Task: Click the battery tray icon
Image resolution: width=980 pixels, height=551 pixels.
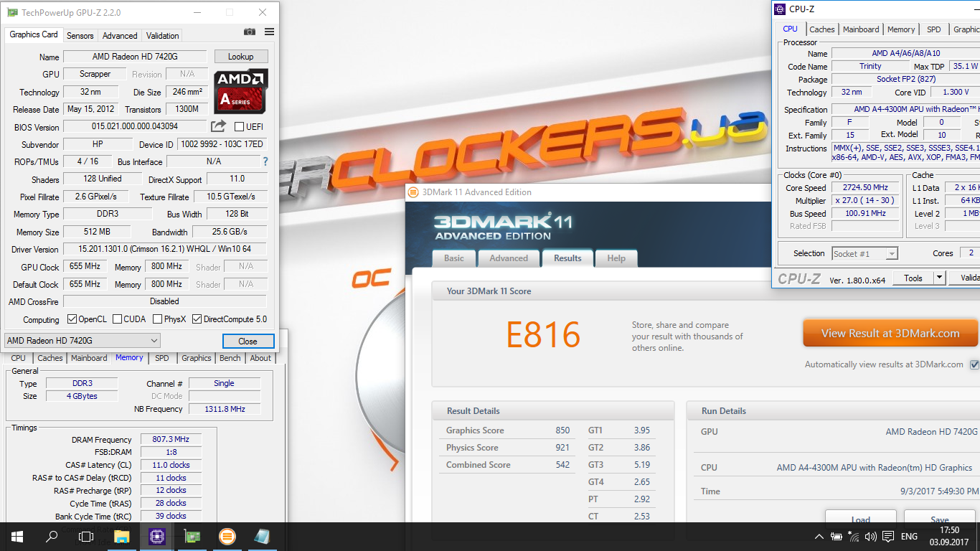Action: click(x=837, y=537)
